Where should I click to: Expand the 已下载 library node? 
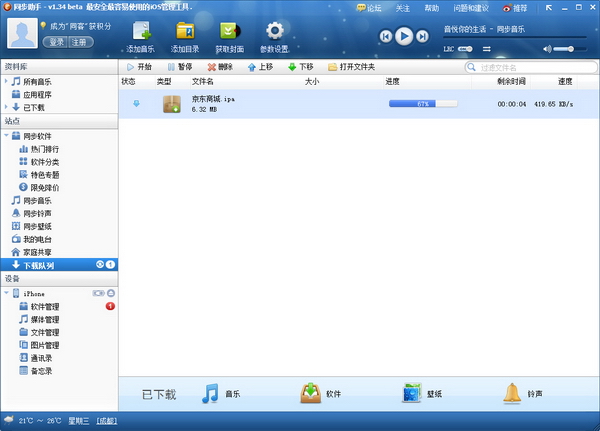click(x=6, y=106)
